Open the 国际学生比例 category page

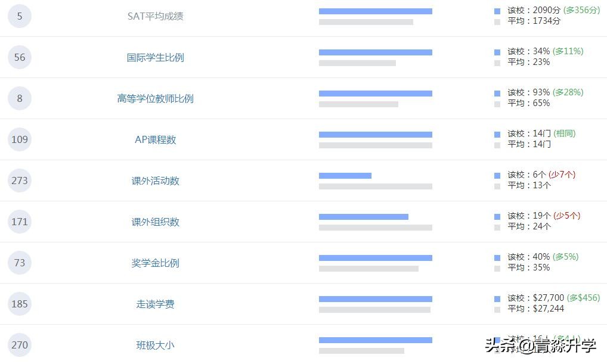pyautogui.click(x=155, y=57)
